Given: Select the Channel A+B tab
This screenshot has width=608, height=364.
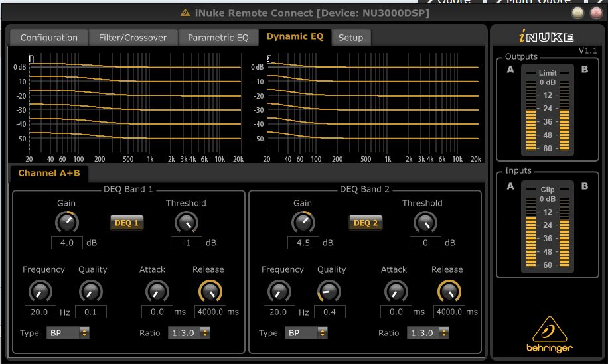Looking at the screenshot, I should [x=49, y=174].
